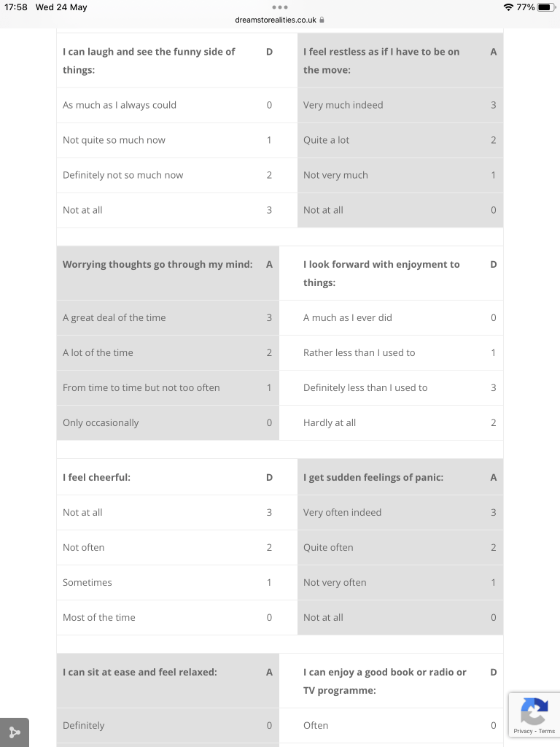The image size is (560, 747).
Task: Pick 'Rather less than I used to'
Action: pos(359,353)
